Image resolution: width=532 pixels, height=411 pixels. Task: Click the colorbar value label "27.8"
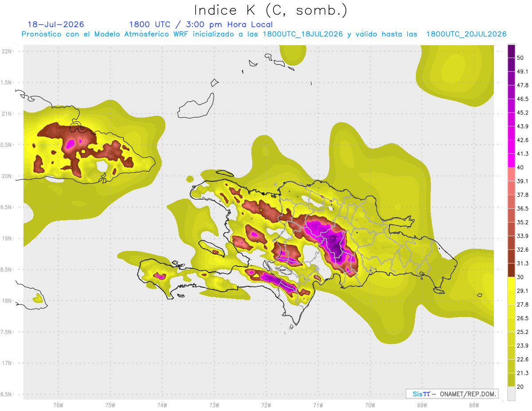click(522, 305)
